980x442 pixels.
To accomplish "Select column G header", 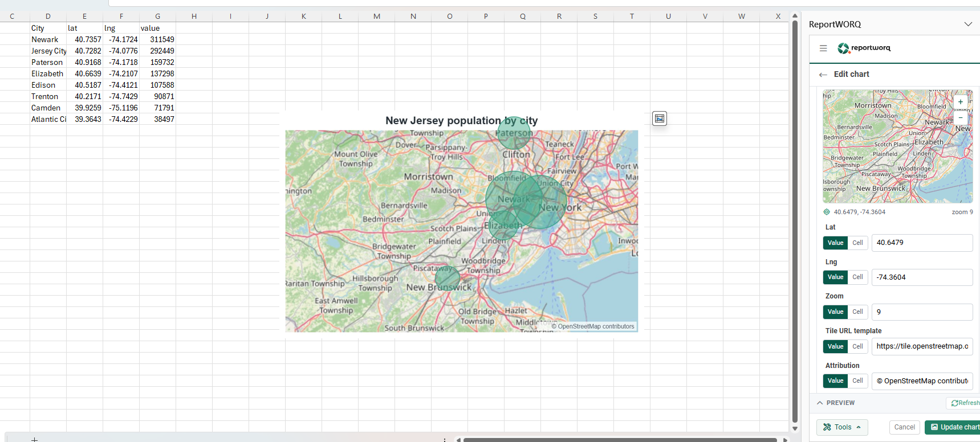I will 157,17.
